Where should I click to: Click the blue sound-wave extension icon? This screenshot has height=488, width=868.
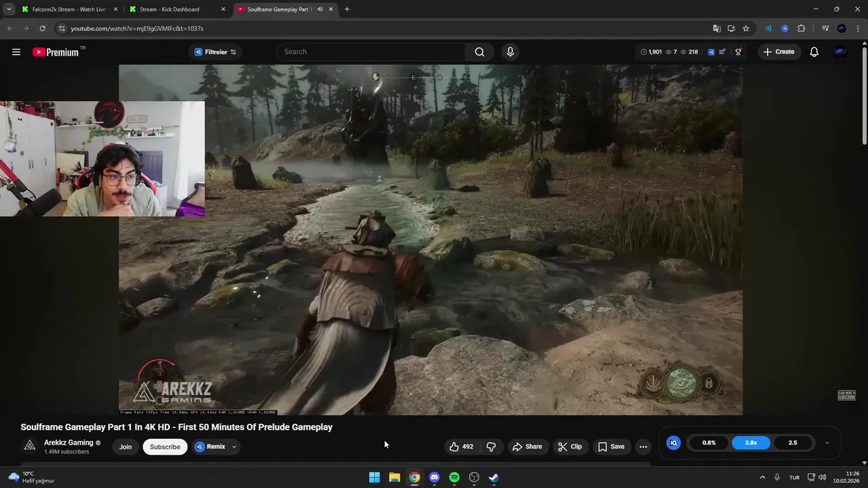768,28
